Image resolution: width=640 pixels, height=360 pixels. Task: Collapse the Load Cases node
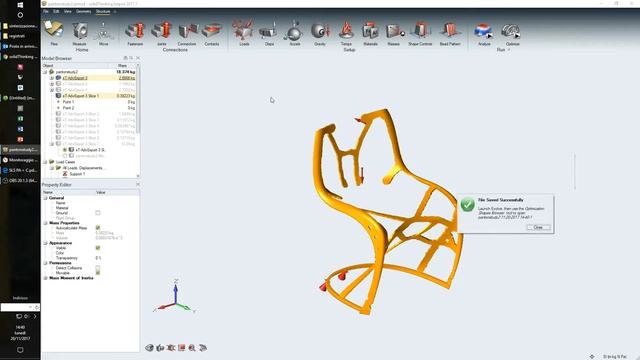(x=45, y=162)
